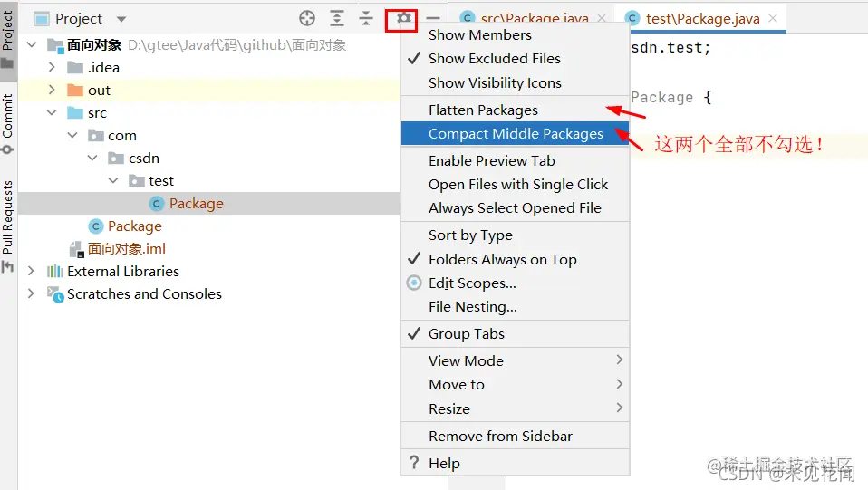Select the test package icon
This screenshot has width=868, height=490.
coord(137,181)
